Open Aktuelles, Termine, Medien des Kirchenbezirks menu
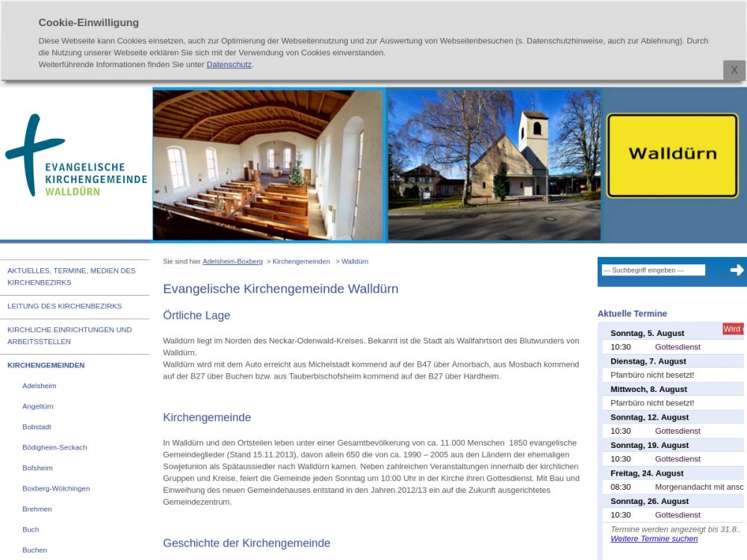The image size is (747, 560). (72, 276)
